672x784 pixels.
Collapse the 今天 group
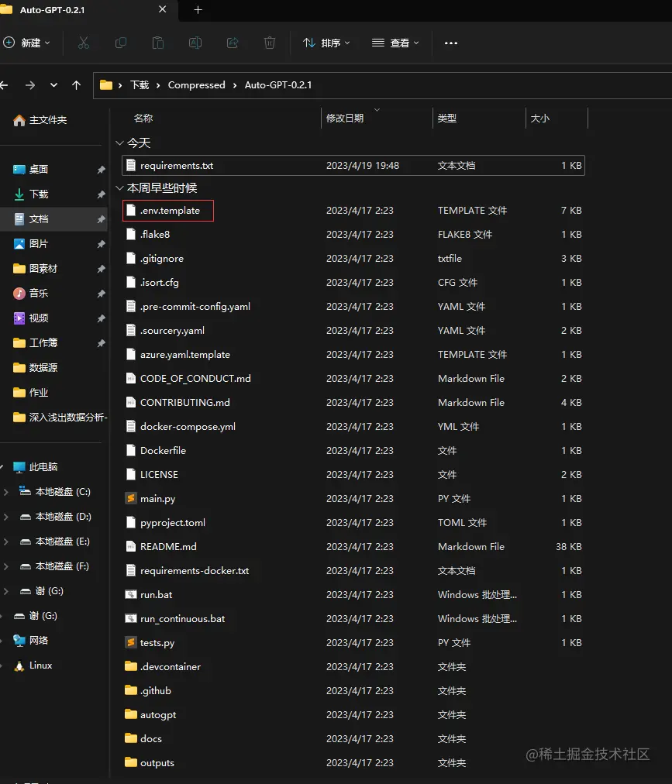[119, 143]
